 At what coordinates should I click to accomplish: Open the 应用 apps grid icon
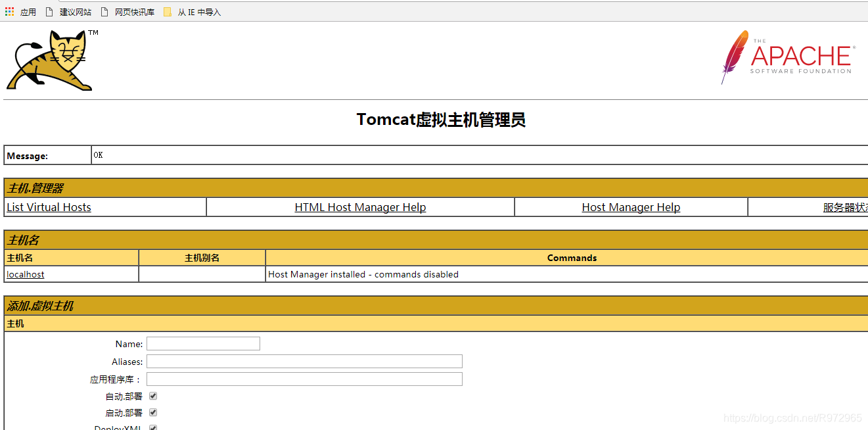(10, 12)
